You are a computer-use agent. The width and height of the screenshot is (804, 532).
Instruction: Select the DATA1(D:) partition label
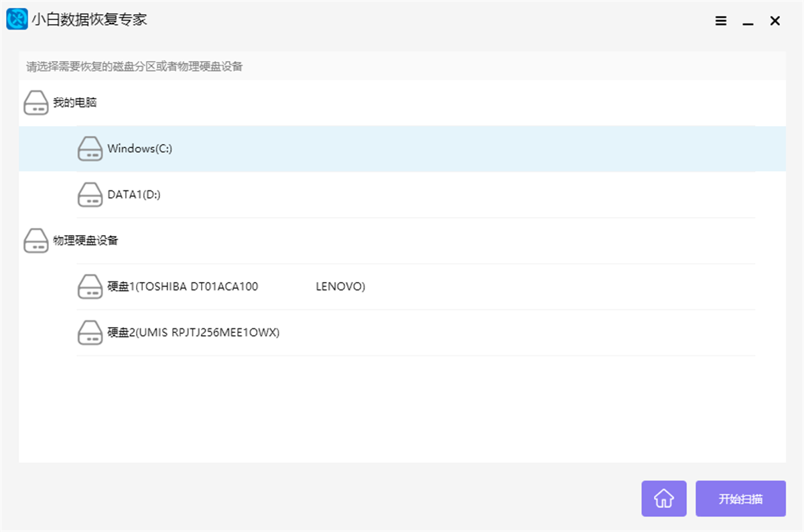(x=134, y=195)
